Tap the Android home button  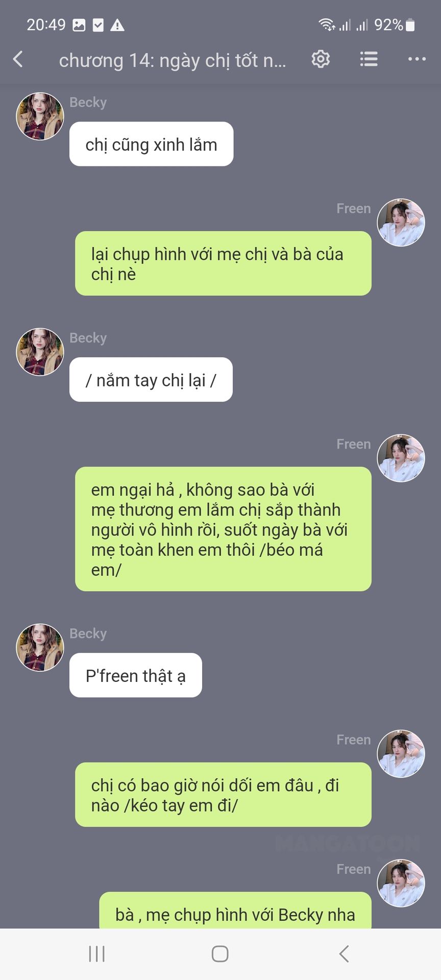[x=220, y=953]
